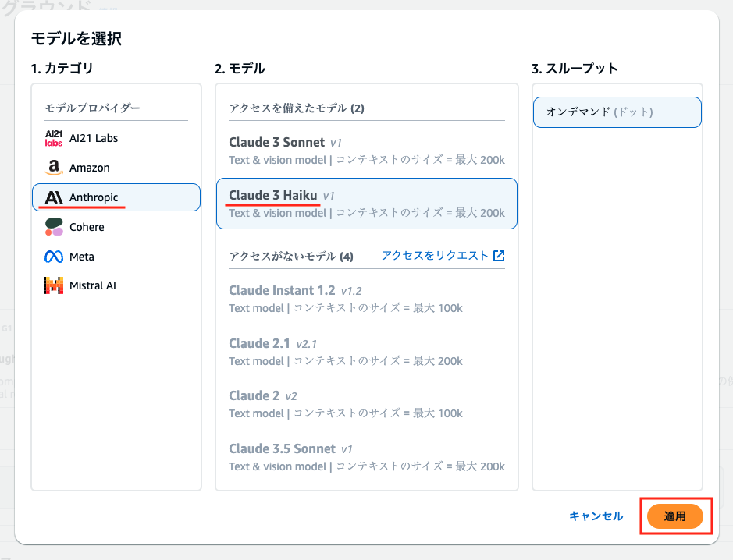Select Mistral AI as model provider

pos(116,285)
